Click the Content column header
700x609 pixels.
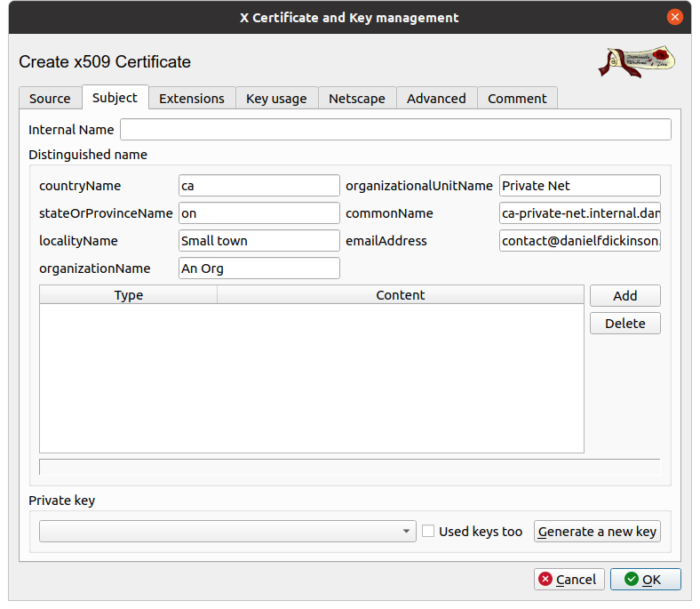point(401,295)
